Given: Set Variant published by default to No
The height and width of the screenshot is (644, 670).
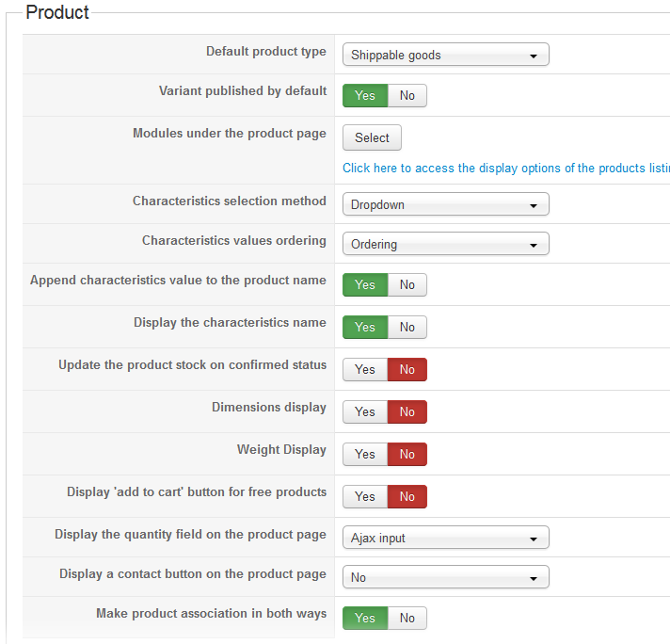Looking at the screenshot, I should click(407, 95).
